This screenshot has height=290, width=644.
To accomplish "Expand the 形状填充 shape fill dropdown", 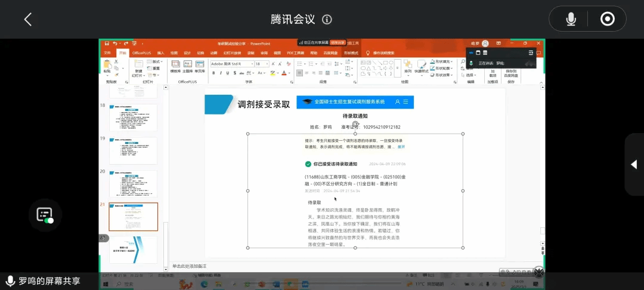I will pos(452,61).
